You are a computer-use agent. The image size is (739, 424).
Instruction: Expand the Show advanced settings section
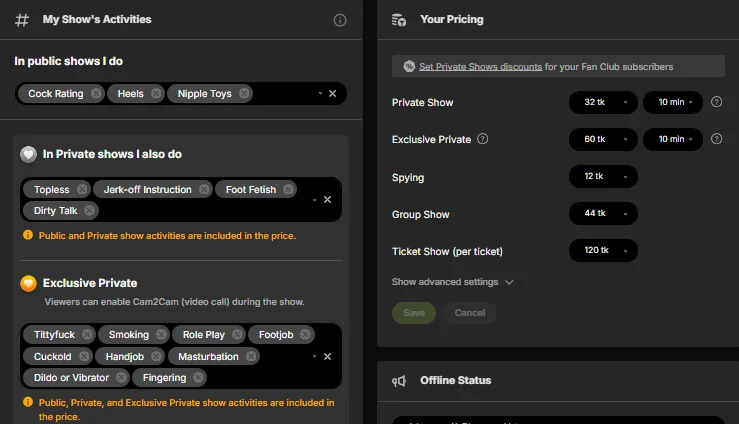pyautogui.click(x=452, y=282)
